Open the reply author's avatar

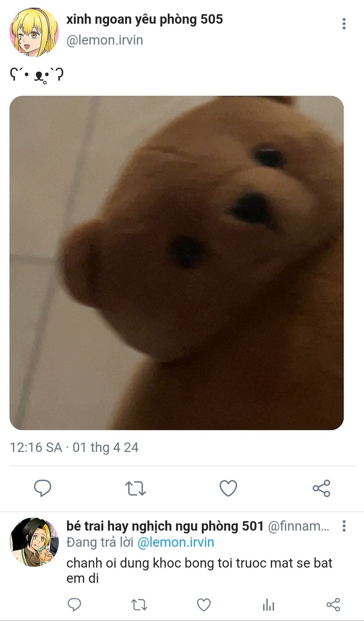[34, 542]
